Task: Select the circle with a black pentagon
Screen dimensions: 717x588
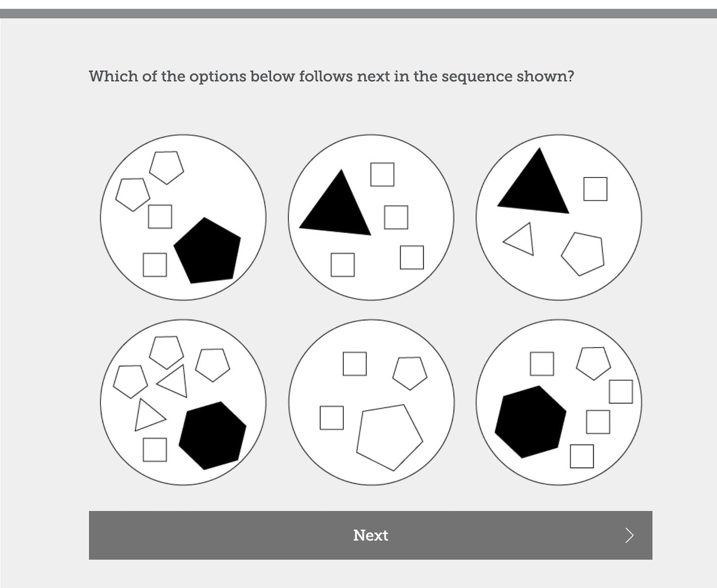Action: (x=183, y=217)
